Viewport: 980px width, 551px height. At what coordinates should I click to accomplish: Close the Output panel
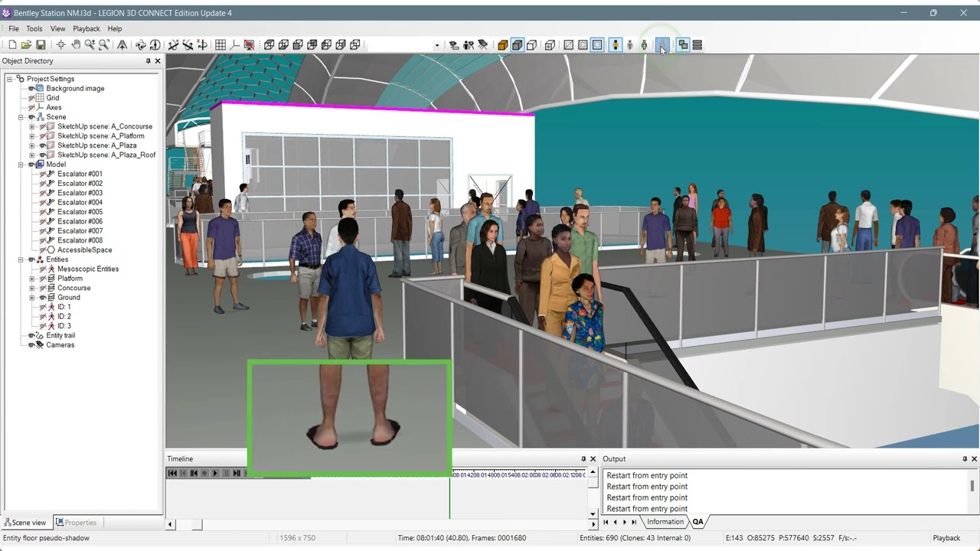point(974,459)
